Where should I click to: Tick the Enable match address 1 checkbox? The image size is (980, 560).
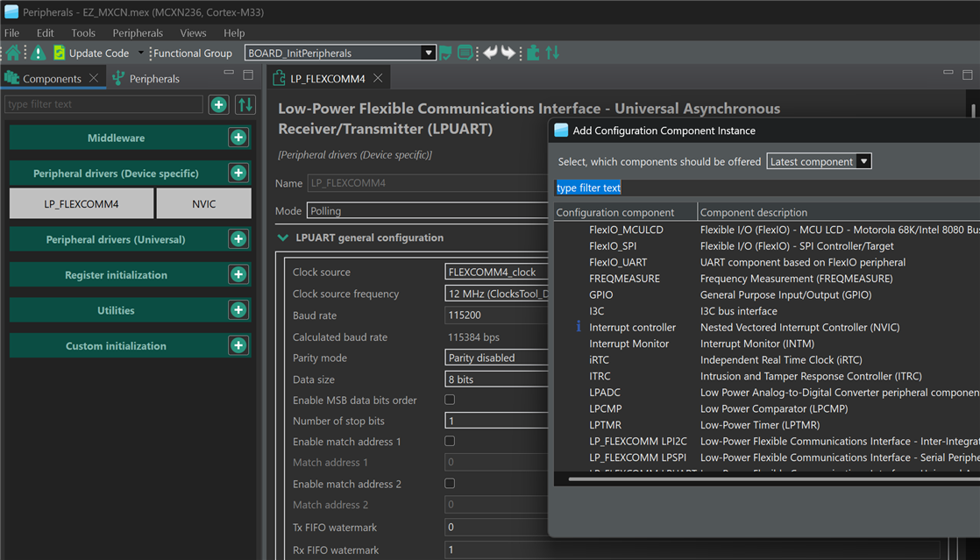pos(450,441)
